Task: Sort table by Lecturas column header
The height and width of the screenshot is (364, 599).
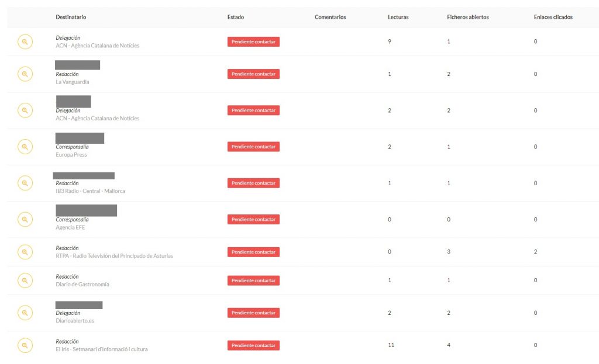Action: coord(398,17)
